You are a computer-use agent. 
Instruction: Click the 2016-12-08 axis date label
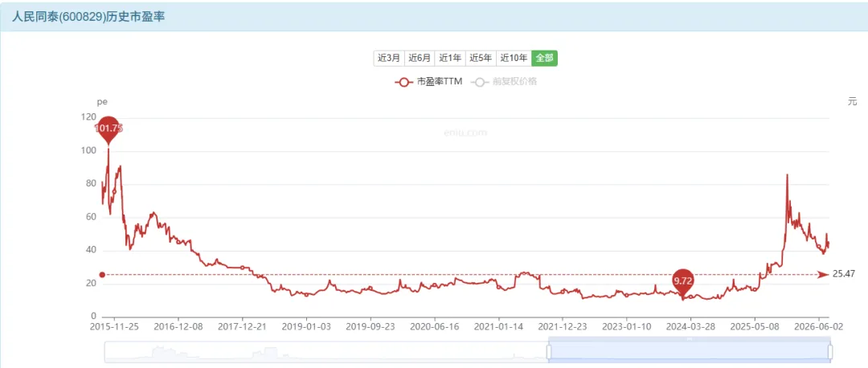coord(178,326)
